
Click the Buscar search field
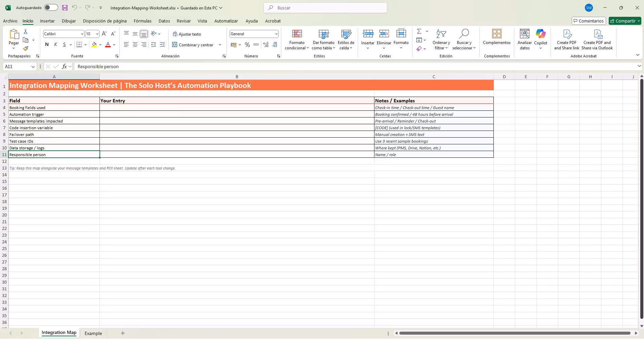pos(325,8)
